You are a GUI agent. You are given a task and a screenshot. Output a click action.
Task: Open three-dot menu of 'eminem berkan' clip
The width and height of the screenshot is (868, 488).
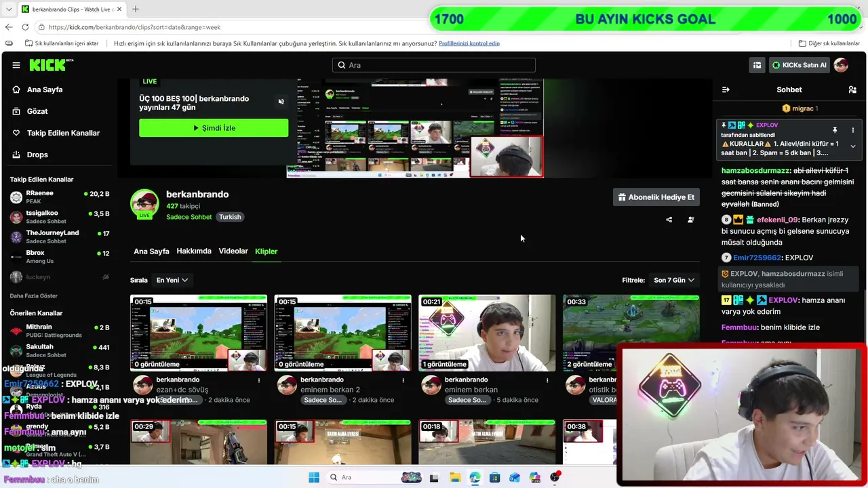click(547, 380)
